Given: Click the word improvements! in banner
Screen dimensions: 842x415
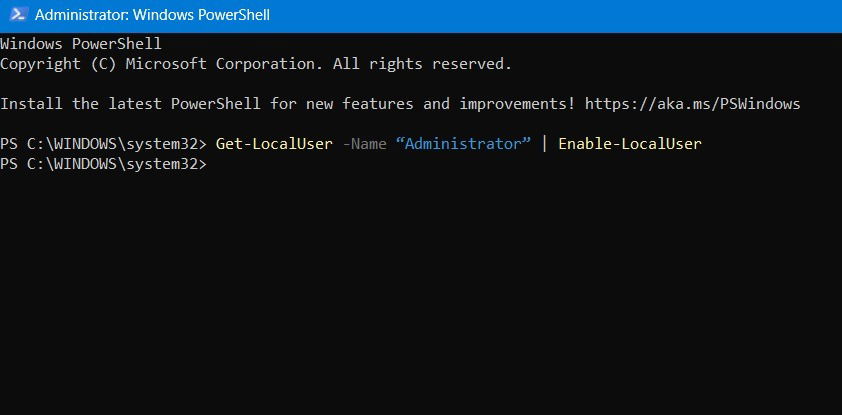Looking at the screenshot, I should (517, 104).
